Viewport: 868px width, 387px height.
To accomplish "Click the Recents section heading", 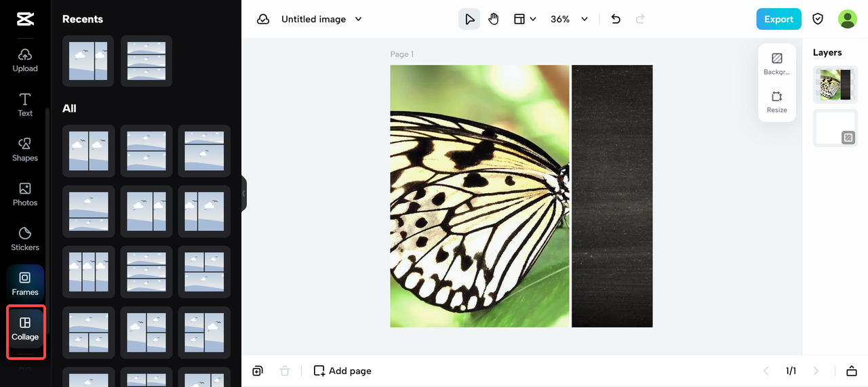I will (x=83, y=19).
